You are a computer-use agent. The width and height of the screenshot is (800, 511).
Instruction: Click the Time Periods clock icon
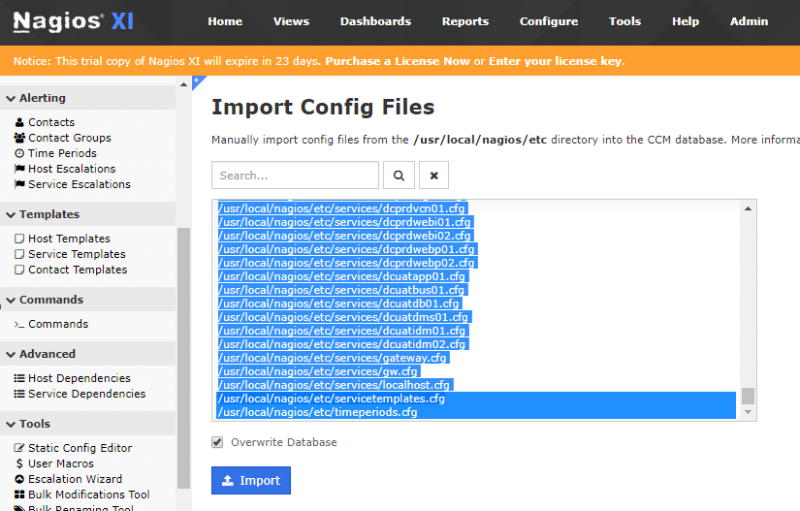click(19, 153)
